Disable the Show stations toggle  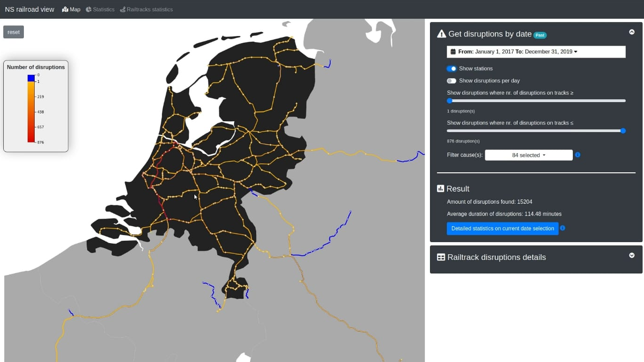452,68
